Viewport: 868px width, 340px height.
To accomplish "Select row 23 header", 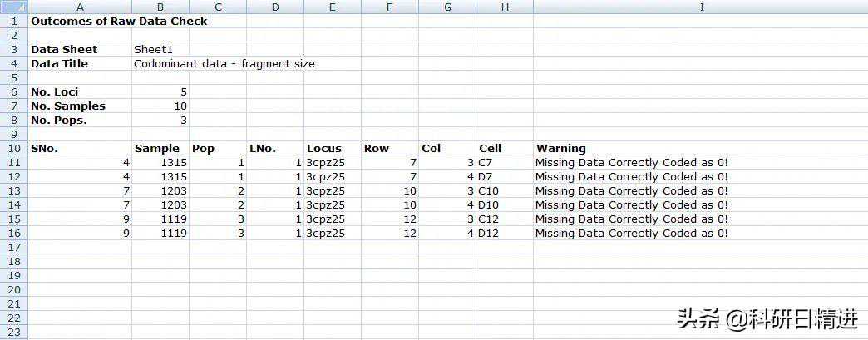I will tap(14, 333).
